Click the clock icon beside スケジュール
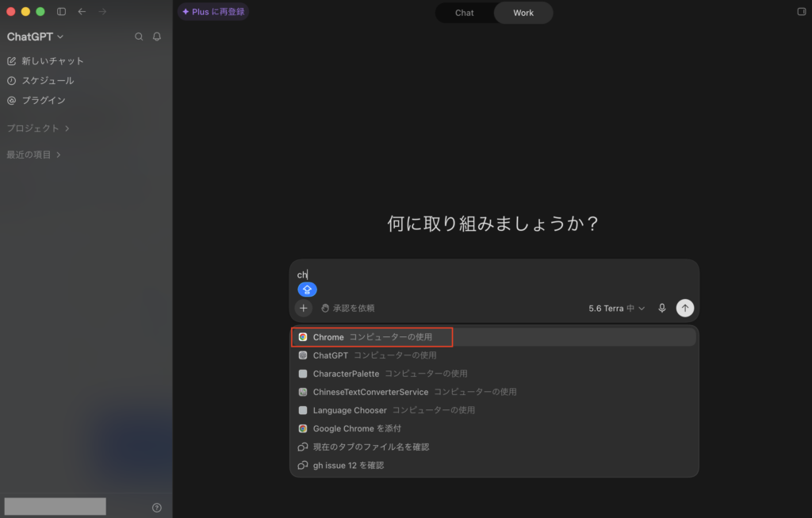The width and height of the screenshot is (812, 518). (x=11, y=81)
